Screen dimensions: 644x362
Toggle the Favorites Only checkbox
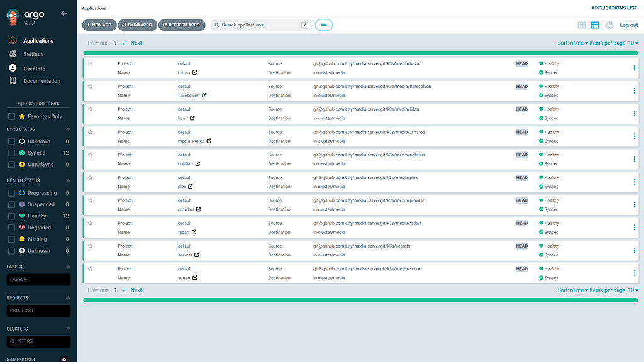pos(11,116)
